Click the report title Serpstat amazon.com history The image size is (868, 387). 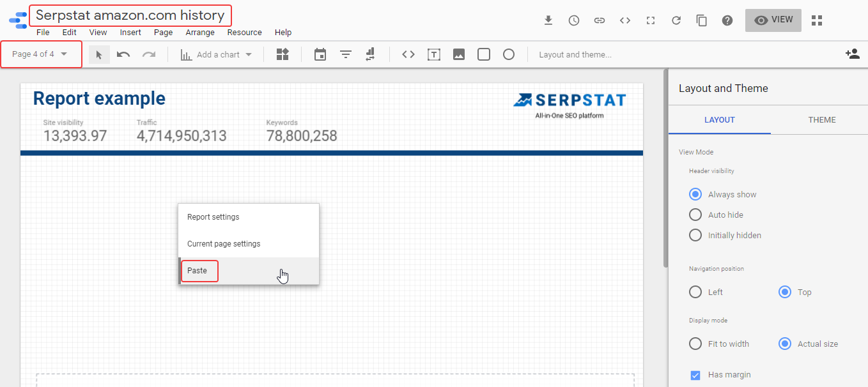[130, 15]
